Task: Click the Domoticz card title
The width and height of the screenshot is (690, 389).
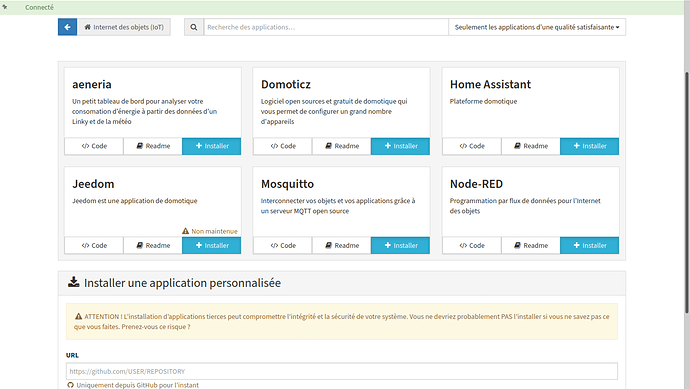Action: point(286,84)
